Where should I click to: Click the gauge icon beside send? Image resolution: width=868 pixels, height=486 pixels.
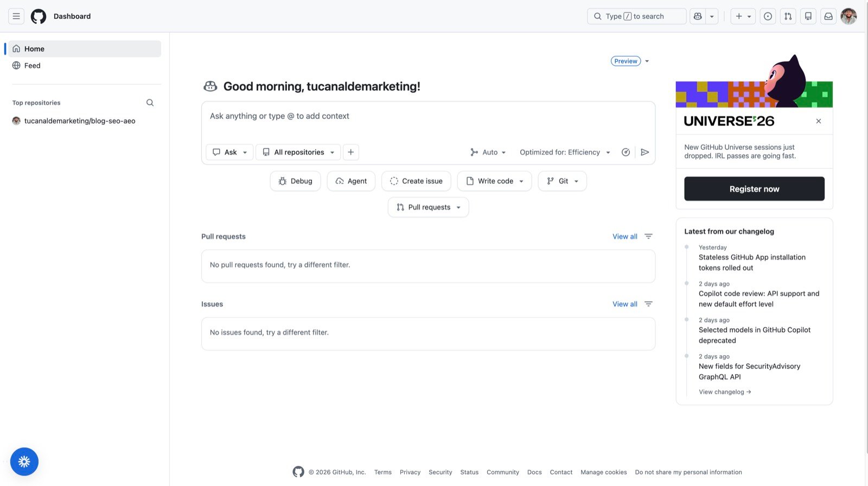tap(626, 152)
